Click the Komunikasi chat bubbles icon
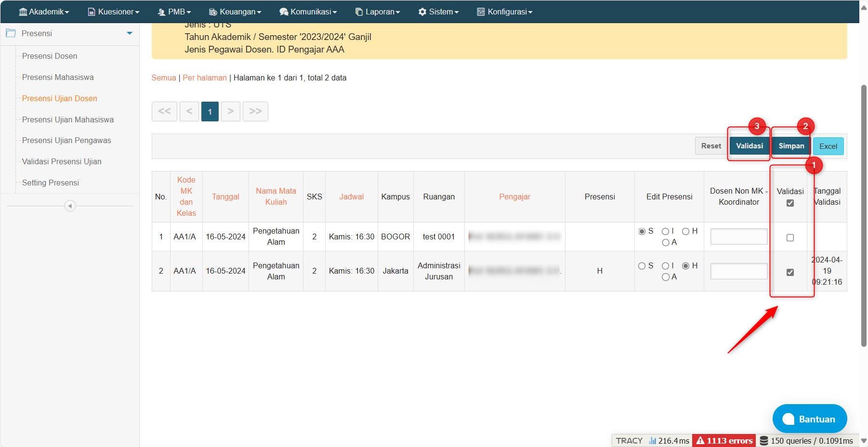868x447 pixels. tap(284, 12)
